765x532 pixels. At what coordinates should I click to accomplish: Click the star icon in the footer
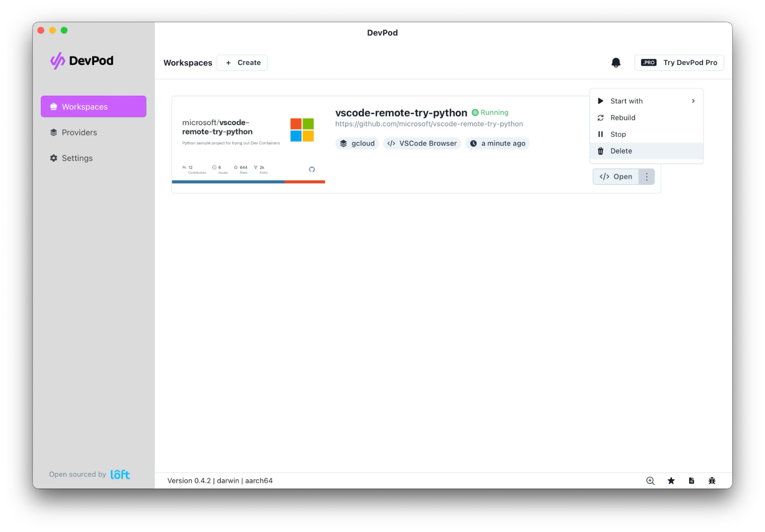point(671,481)
